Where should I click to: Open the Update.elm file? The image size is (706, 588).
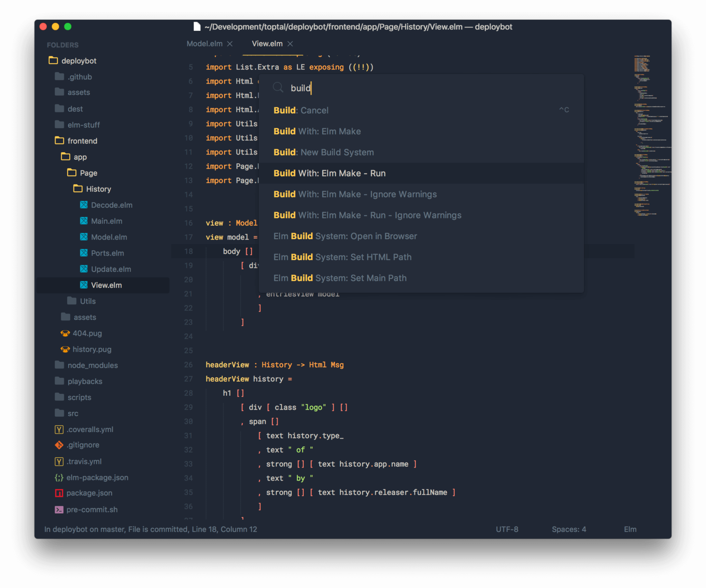[x=111, y=269]
